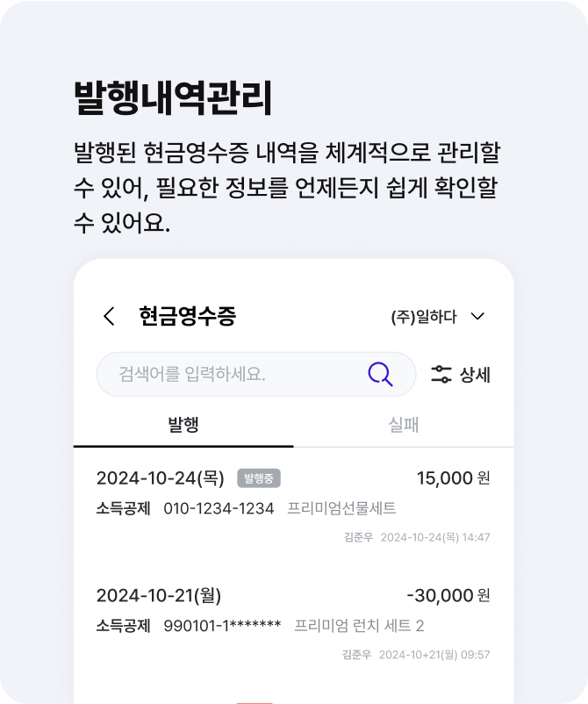Viewport: 588px width, 704px height.
Task: Open the filter sliders icon near 상세
Action: (441, 375)
